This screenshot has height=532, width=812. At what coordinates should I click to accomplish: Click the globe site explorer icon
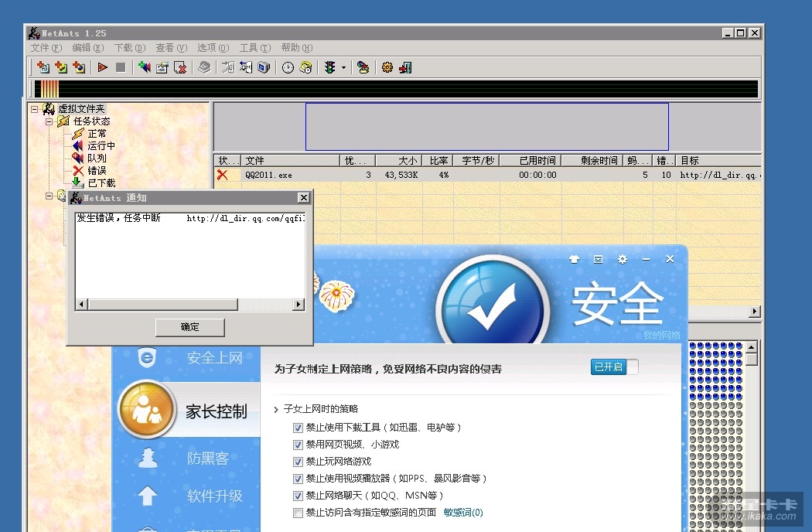point(363,67)
